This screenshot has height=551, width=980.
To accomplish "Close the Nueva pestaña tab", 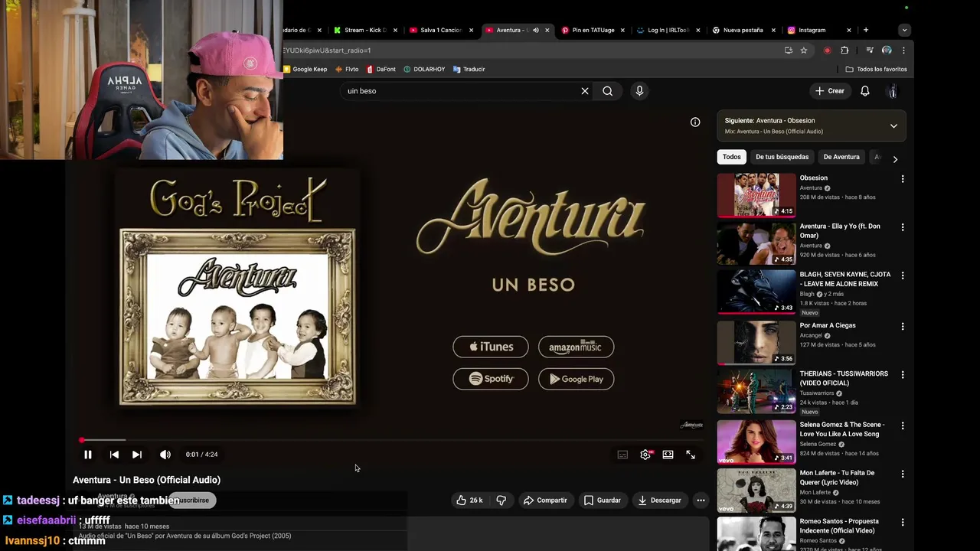I will point(773,30).
